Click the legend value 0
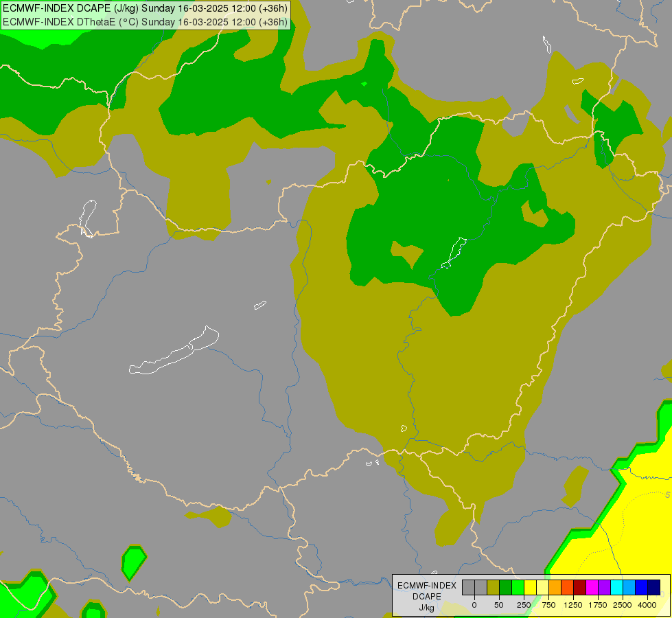Screen dimensions: 672x618 pos(474,605)
